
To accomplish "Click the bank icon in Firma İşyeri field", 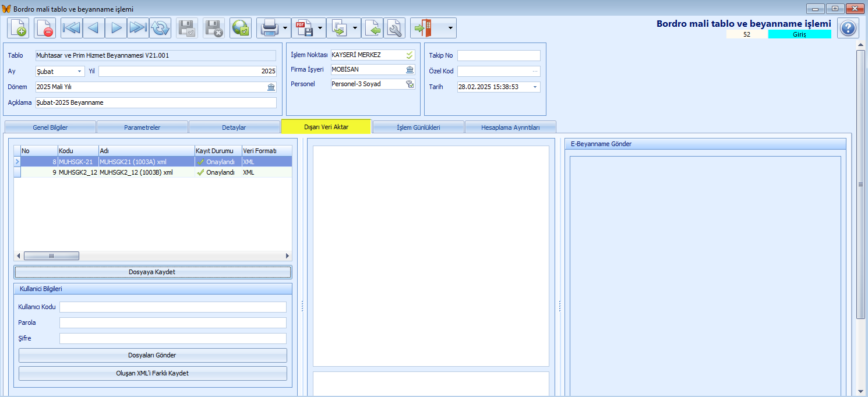I will pyautogui.click(x=410, y=70).
